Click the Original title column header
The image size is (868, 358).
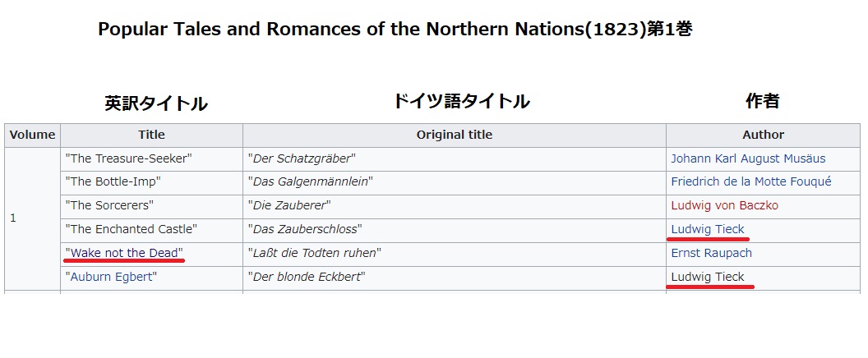pos(455,135)
